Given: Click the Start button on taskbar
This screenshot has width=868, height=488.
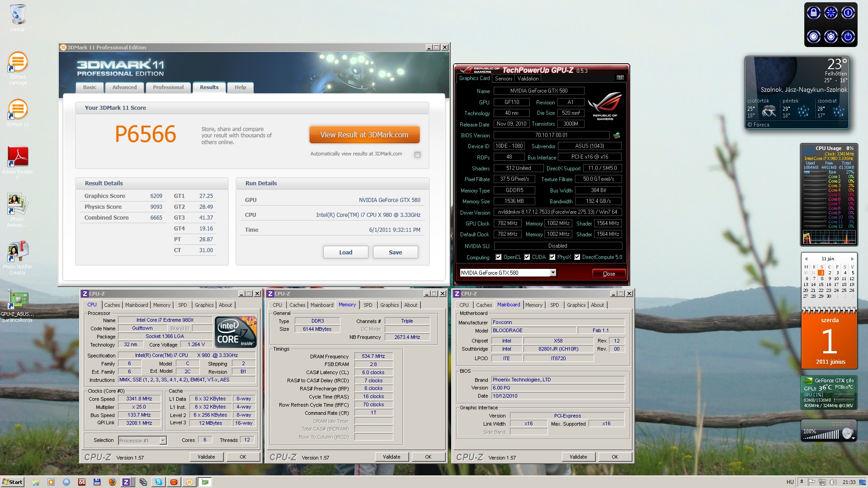Looking at the screenshot, I should (12, 482).
